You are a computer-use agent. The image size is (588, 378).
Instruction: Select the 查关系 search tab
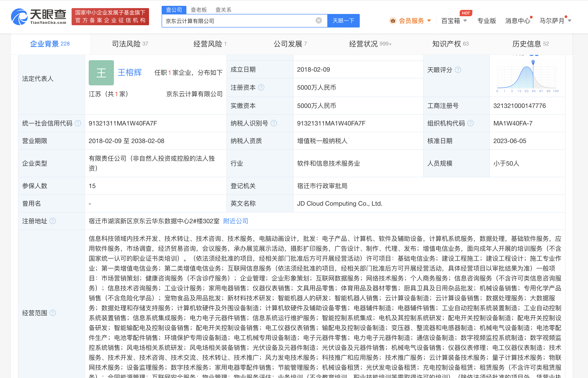click(x=223, y=10)
